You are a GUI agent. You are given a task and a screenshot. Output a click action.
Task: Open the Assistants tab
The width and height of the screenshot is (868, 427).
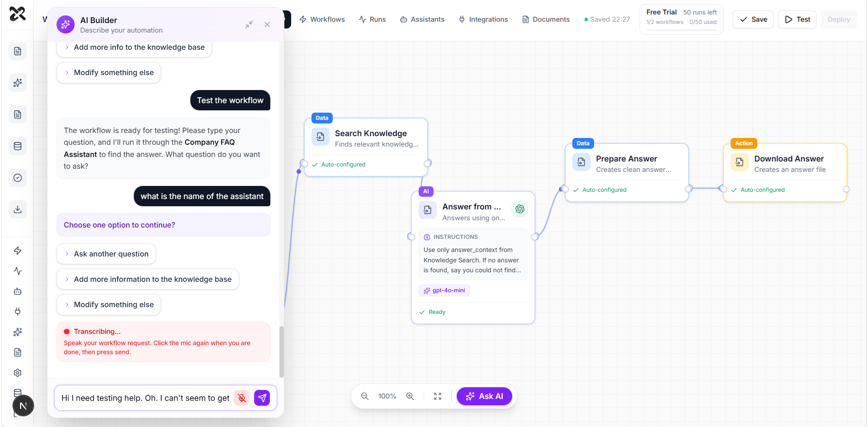click(422, 19)
